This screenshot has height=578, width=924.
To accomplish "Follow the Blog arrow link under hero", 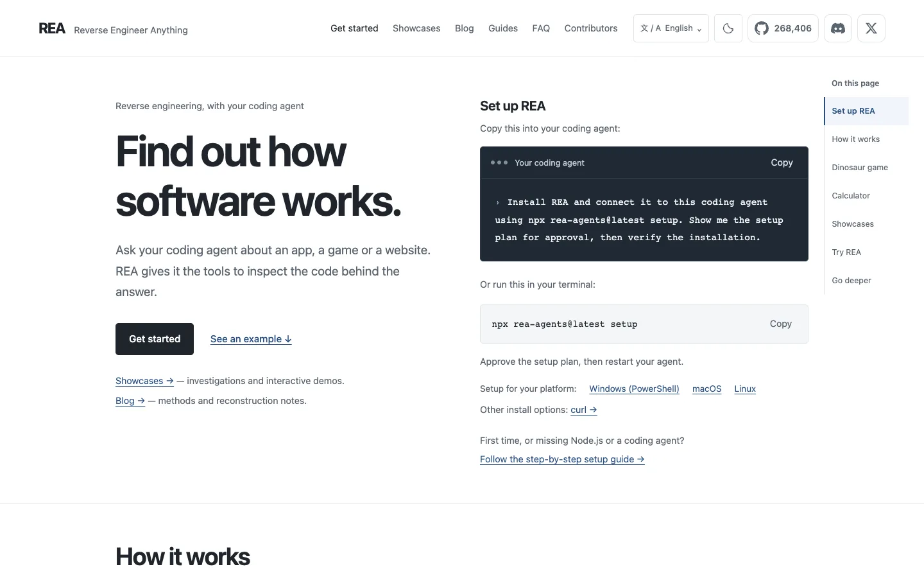I will [x=130, y=401].
